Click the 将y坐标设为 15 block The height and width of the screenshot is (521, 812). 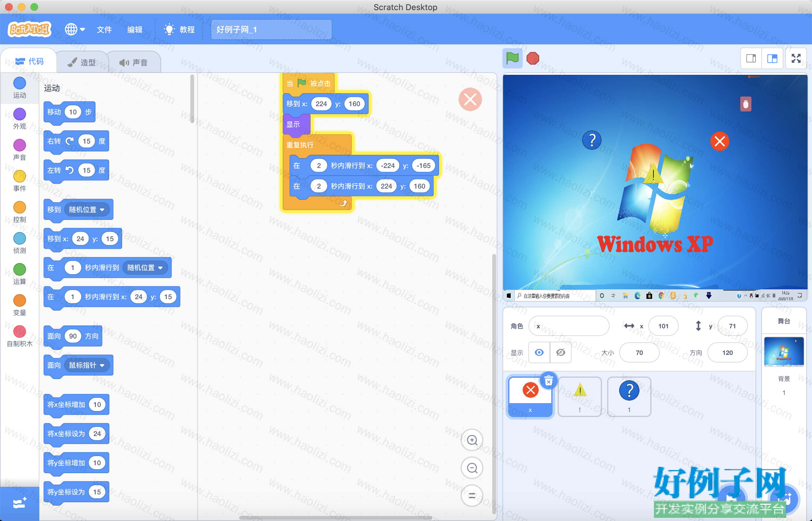76,492
